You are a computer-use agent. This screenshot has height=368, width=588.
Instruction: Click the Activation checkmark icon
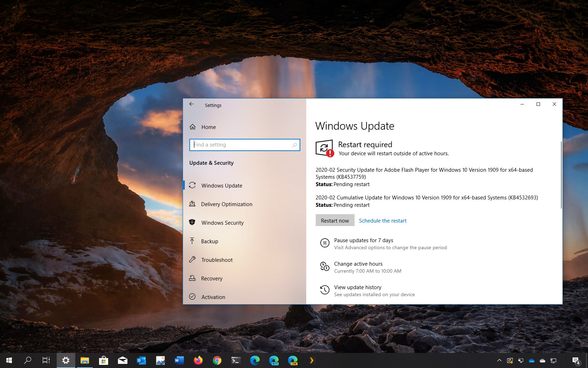[x=192, y=297]
